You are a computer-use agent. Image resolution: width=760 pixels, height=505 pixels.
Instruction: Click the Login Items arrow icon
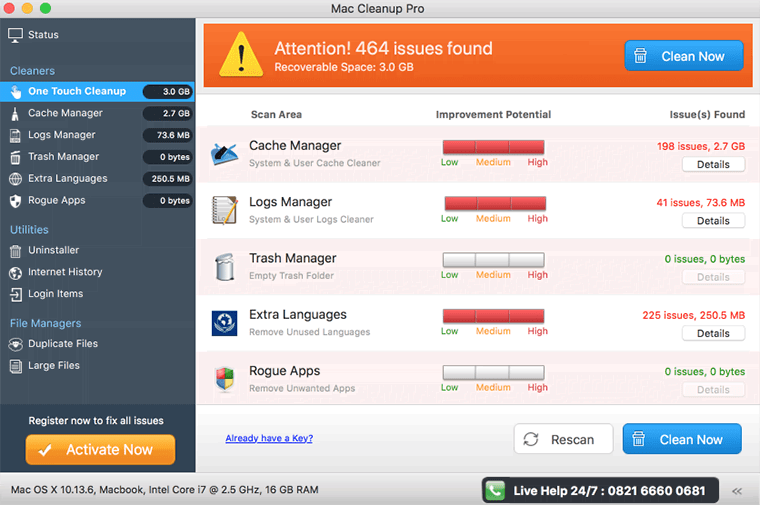[x=16, y=295]
